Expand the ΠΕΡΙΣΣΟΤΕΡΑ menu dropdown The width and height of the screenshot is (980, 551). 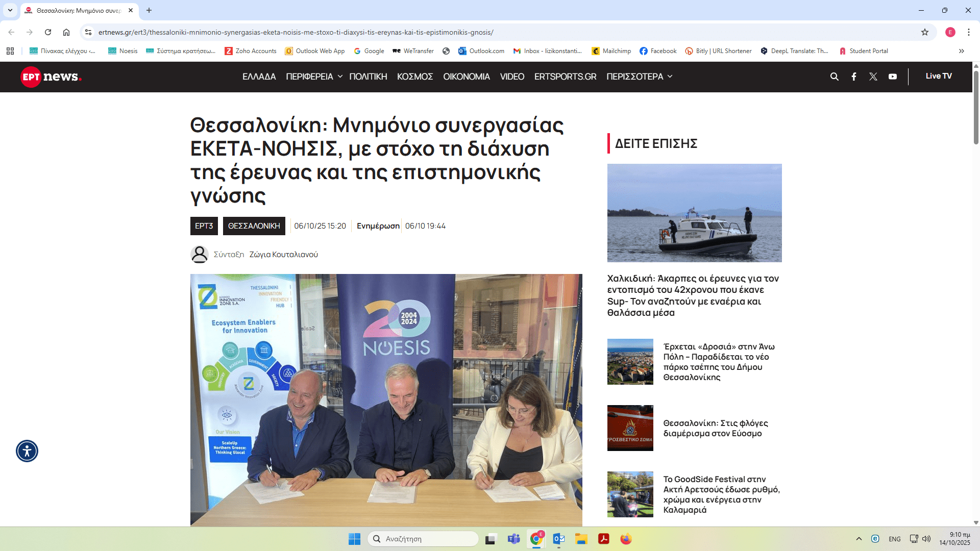click(639, 77)
